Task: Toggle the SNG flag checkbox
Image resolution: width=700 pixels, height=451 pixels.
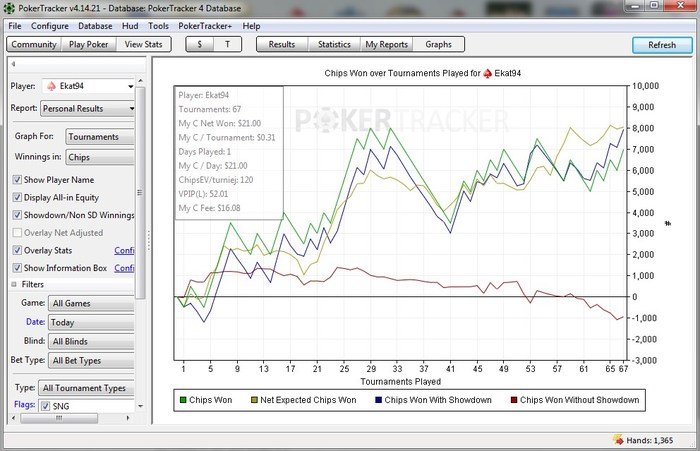Action: (x=45, y=406)
